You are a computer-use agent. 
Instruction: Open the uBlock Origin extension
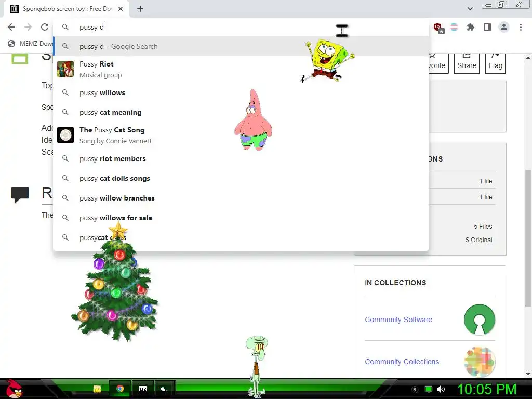click(x=438, y=28)
